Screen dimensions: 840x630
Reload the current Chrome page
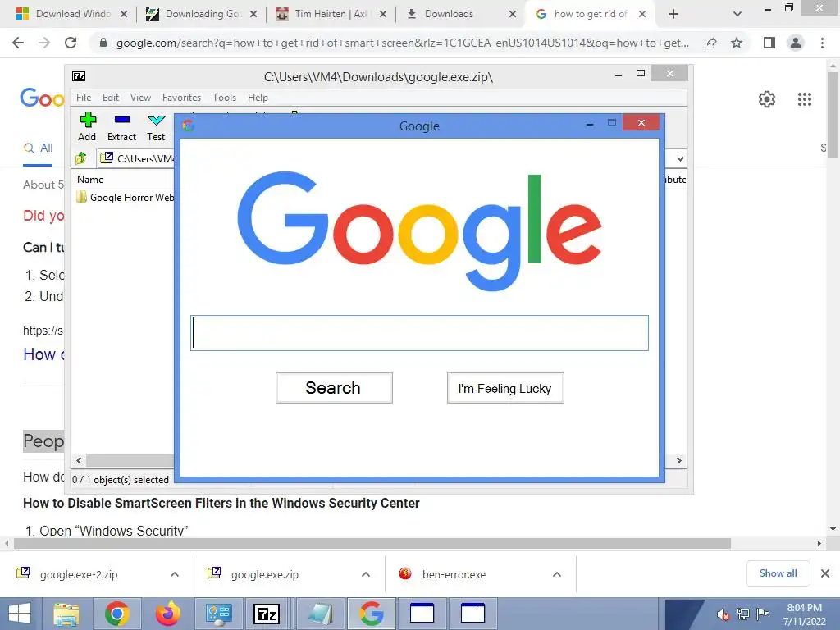[71, 43]
